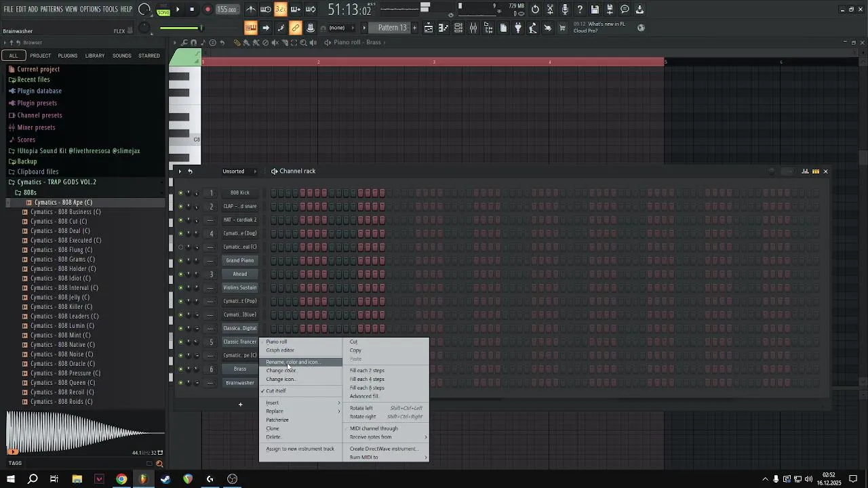Switch browser to the STARRED tab
The width and height of the screenshot is (868, 488).
point(149,56)
